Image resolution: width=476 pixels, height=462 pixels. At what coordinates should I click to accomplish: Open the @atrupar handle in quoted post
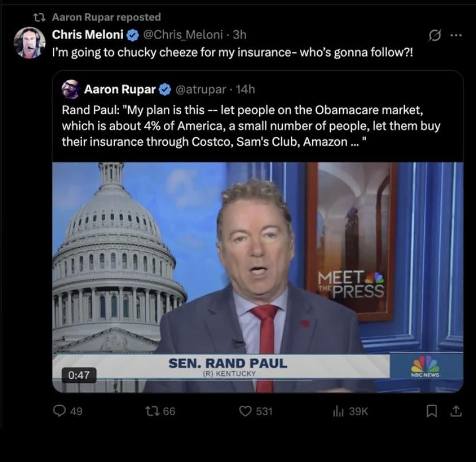point(201,90)
